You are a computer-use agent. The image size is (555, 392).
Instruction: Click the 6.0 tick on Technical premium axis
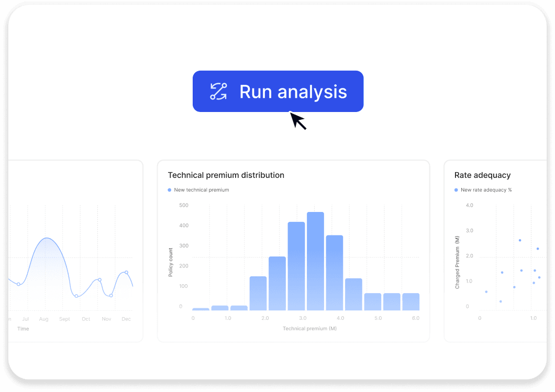point(416,318)
